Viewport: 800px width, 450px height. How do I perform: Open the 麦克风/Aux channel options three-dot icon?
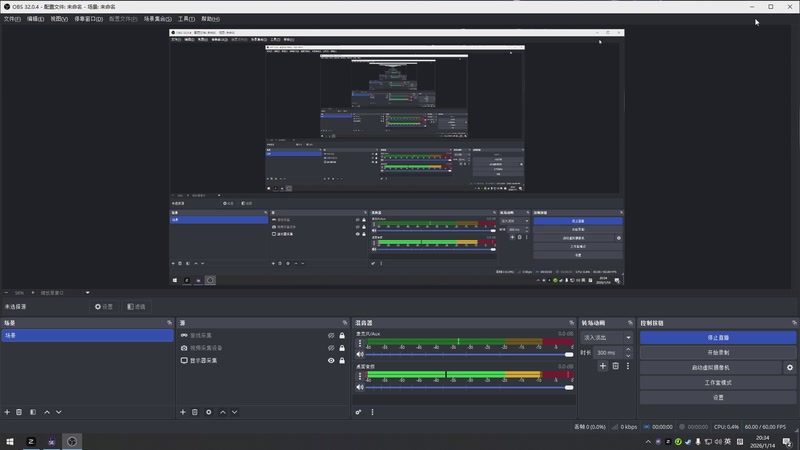tap(360, 343)
